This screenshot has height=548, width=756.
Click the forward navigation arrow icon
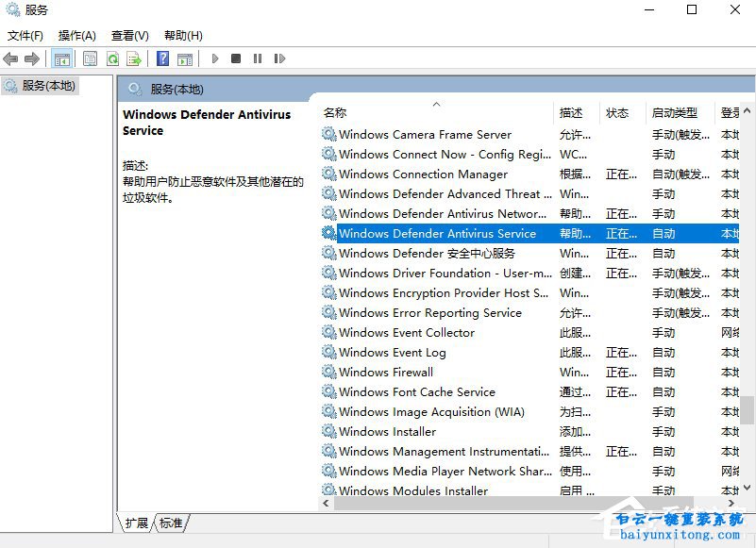(x=32, y=58)
